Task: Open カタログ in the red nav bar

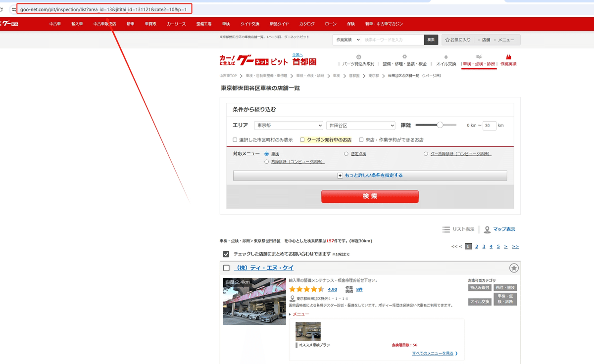Action: pyautogui.click(x=307, y=24)
